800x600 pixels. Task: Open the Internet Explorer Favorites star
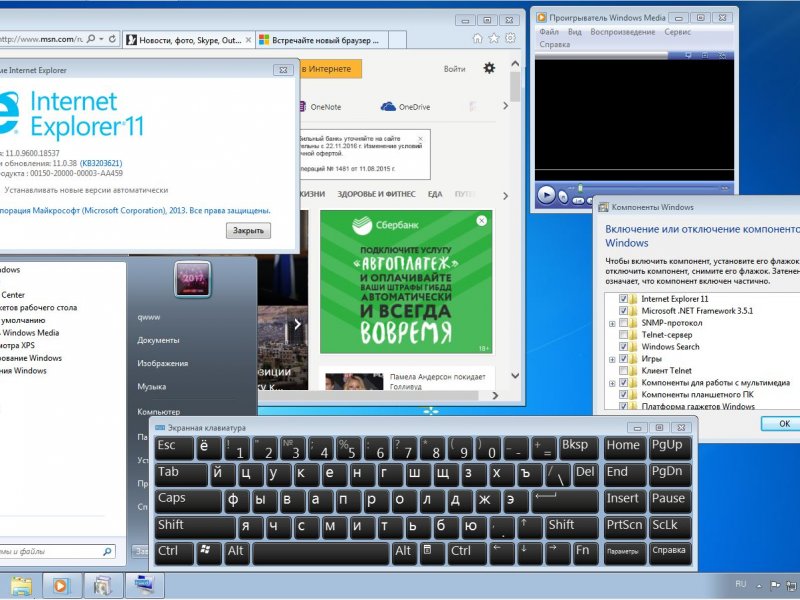[x=494, y=38]
